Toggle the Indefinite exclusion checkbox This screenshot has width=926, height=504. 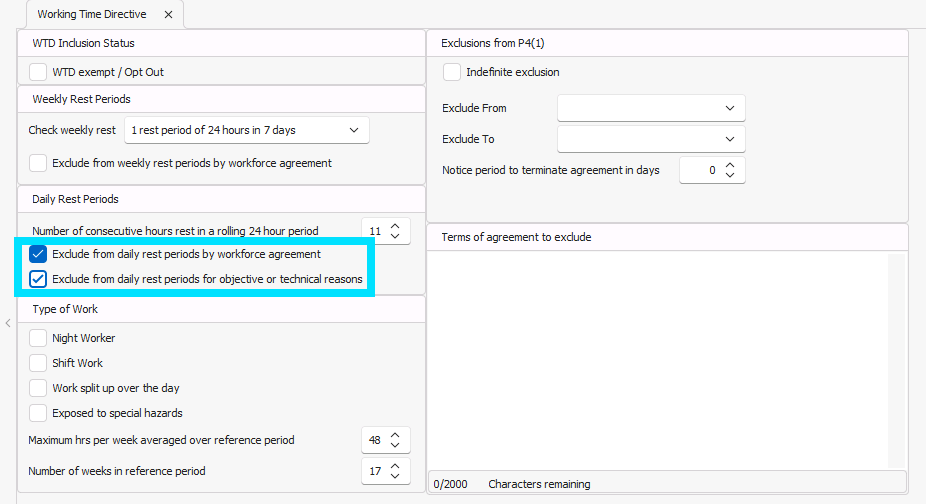pos(452,72)
